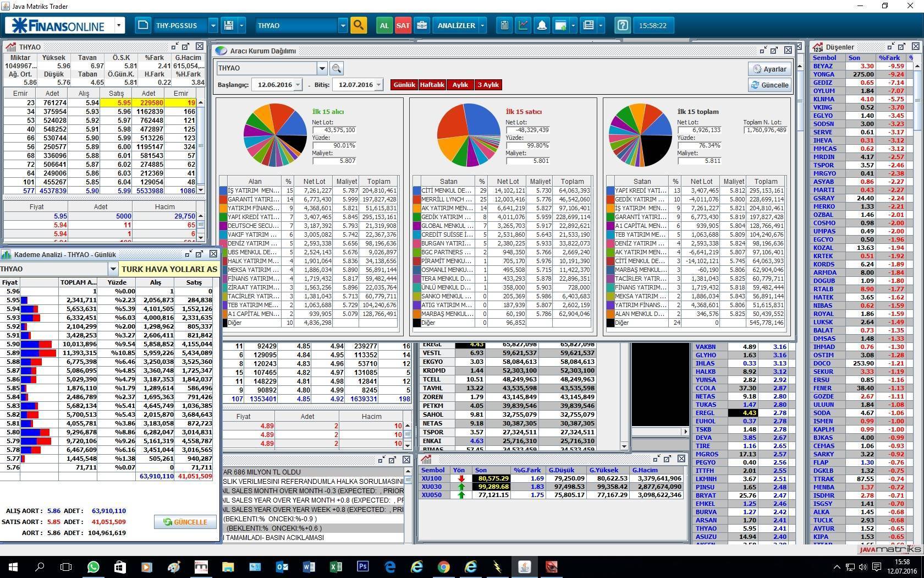Click the THYAO symbol field in Kademe Analizi
Image resolution: width=924 pixels, height=578 pixels.
click(54, 269)
